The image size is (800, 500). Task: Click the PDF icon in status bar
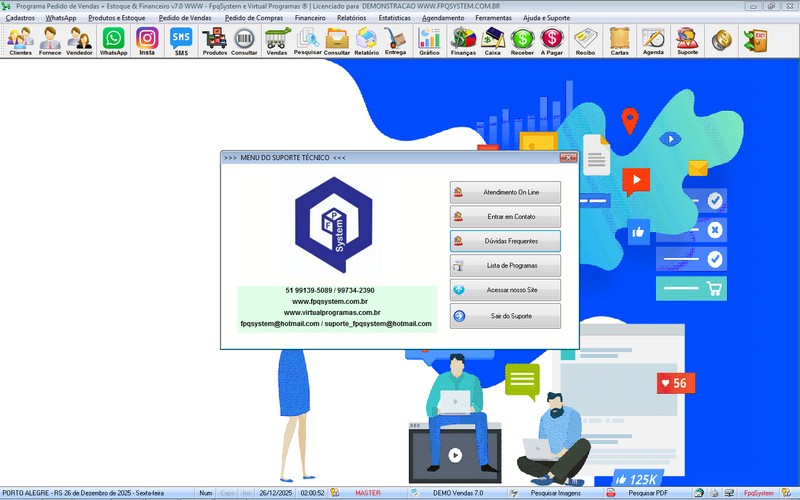point(610,493)
